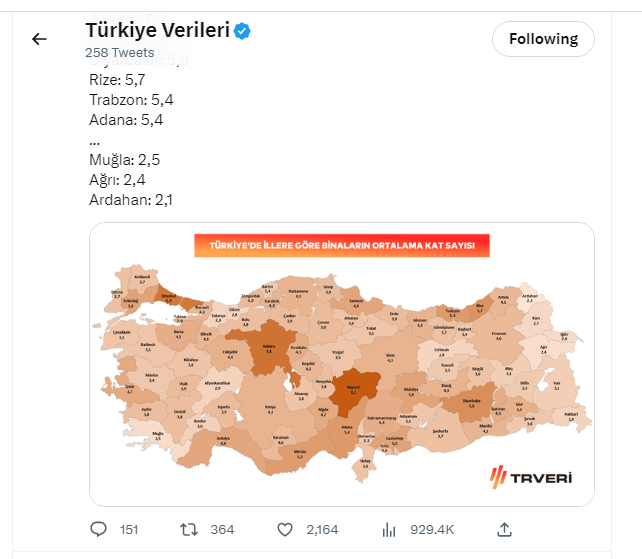Screen dimensions: 642x559
Task: Like the tweet with the heart icon
Action: click(x=284, y=529)
